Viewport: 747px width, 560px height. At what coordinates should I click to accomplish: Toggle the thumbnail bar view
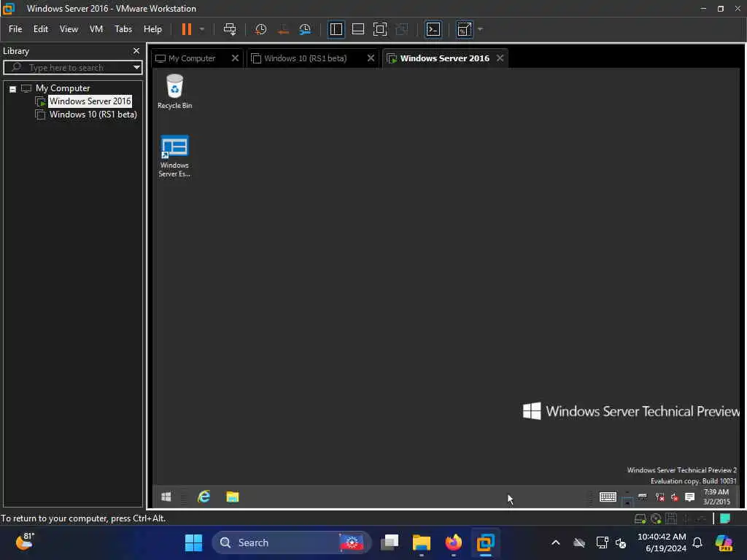pyautogui.click(x=357, y=29)
